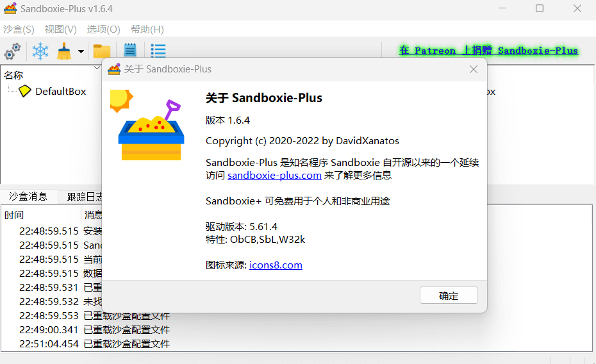
Task: Open the 选项(O) menu
Action: click(x=103, y=29)
